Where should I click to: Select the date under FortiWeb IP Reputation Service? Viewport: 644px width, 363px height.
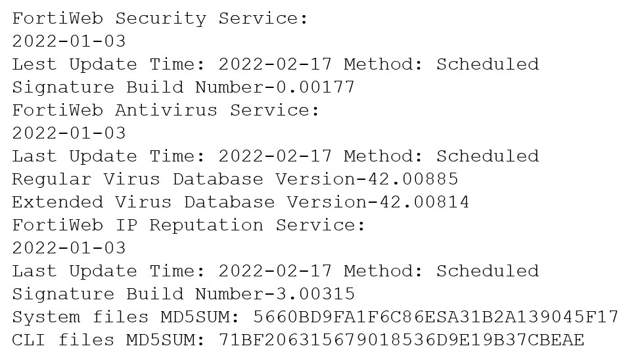click(68, 248)
